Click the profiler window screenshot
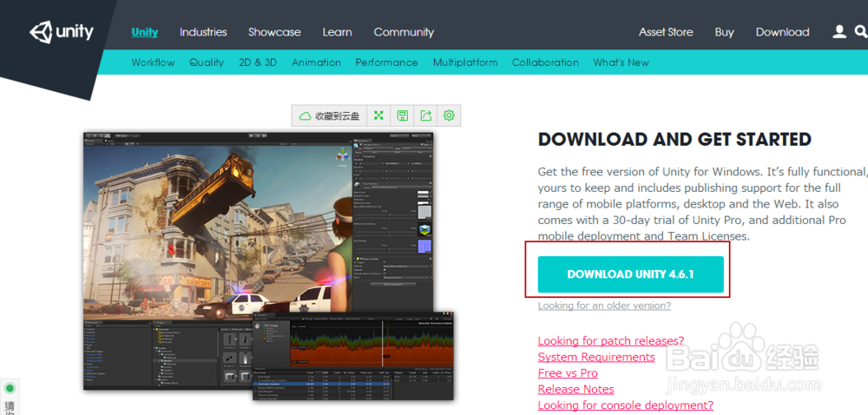 coord(353,355)
